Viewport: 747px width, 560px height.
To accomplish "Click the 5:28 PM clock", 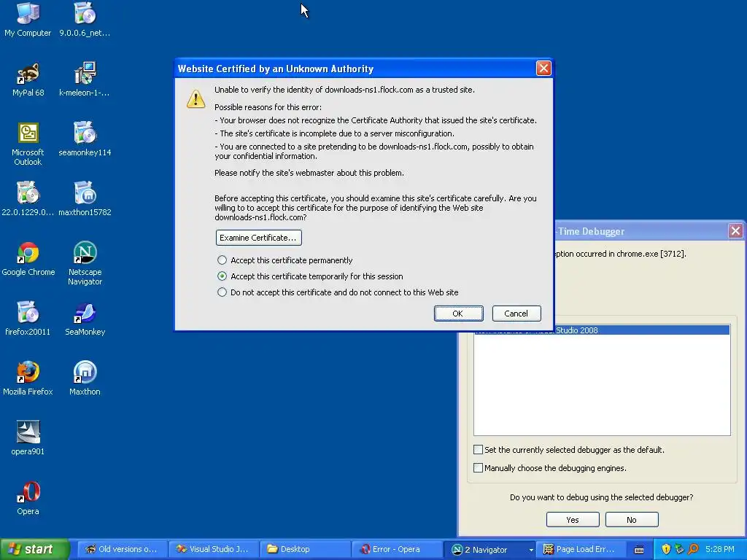I will point(720,549).
